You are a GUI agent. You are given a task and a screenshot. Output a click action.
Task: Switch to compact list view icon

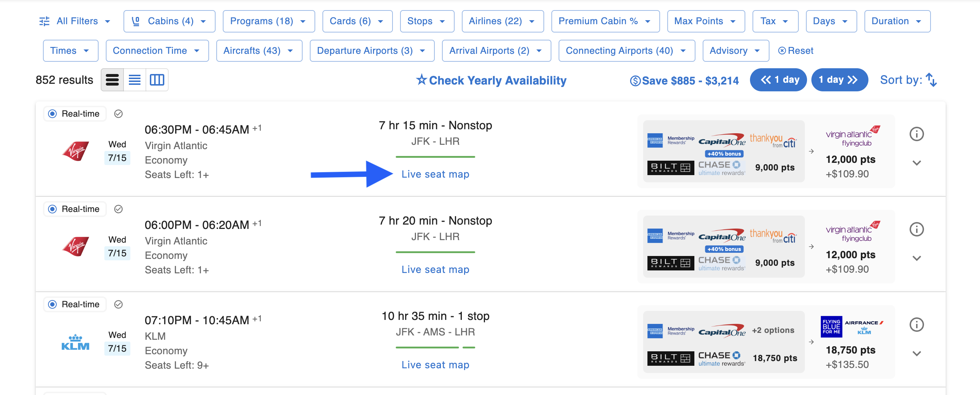point(135,80)
